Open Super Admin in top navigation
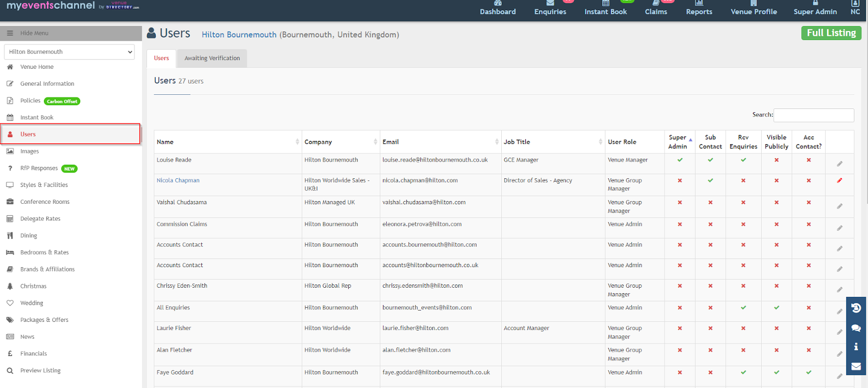This screenshot has height=388, width=868. click(815, 9)
